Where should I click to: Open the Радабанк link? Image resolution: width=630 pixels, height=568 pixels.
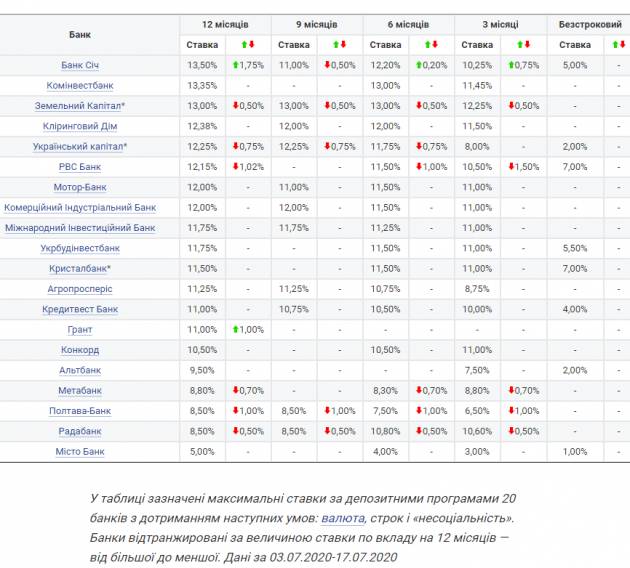tap(80, 431)
